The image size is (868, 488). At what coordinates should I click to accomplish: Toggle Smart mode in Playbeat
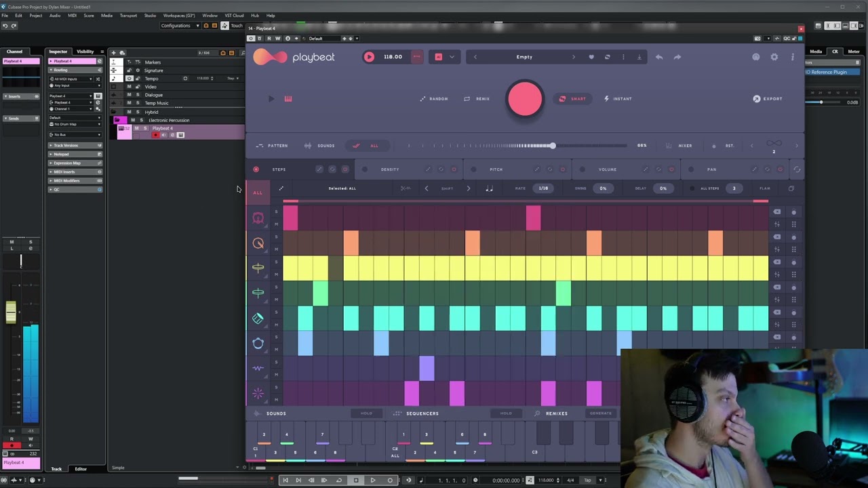tap(572, 99)
